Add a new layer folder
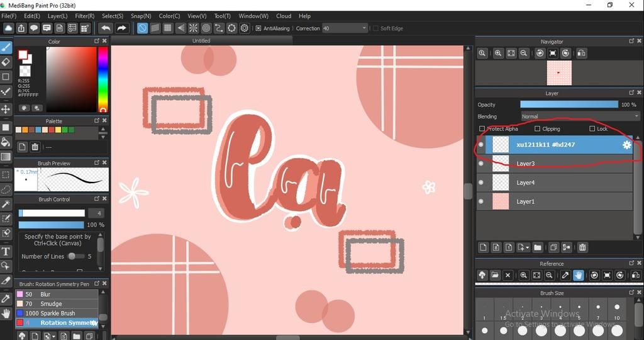Image resolution: width=644 pixels, height=340 pixels. (538, 247)
